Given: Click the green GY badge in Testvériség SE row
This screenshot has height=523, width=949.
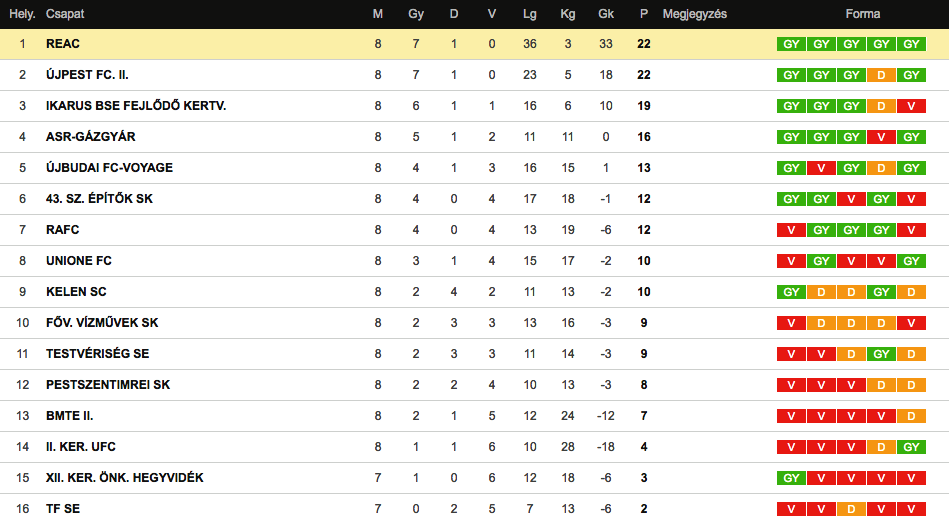Looking at the screenshot, I should [881, 354].
